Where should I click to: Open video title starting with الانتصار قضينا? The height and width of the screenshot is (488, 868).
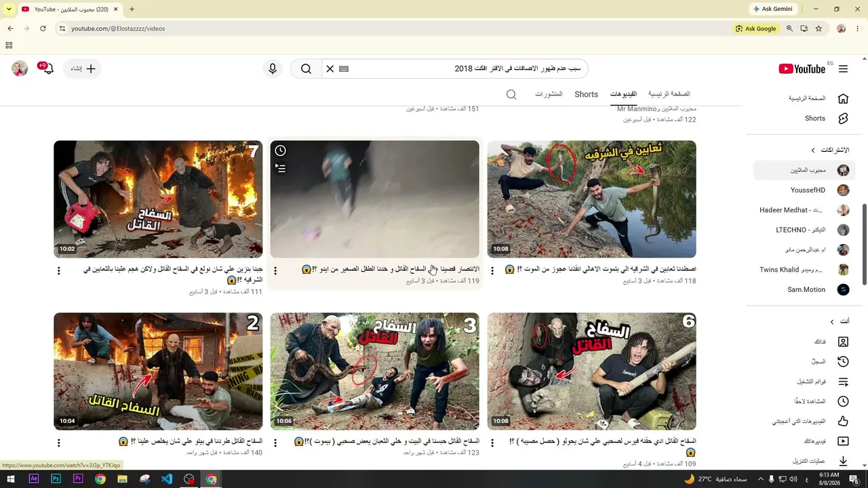(x=391, y=269)
